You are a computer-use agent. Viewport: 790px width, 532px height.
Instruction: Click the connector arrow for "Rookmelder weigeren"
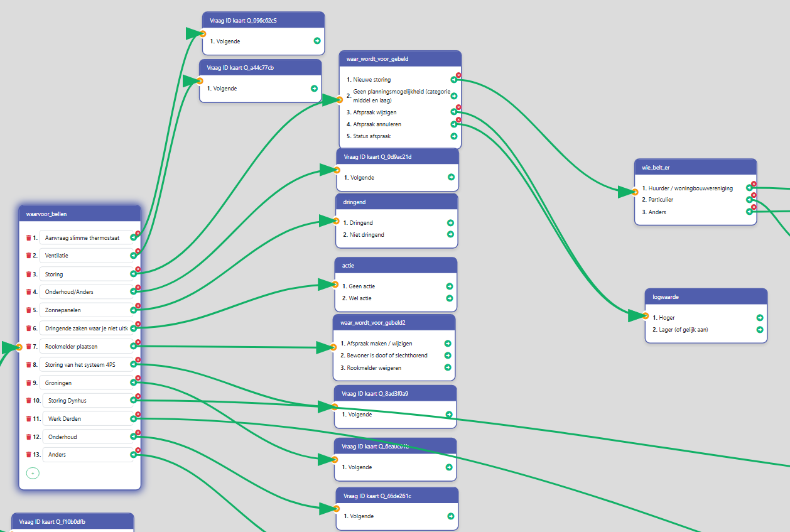click(447, 367)
